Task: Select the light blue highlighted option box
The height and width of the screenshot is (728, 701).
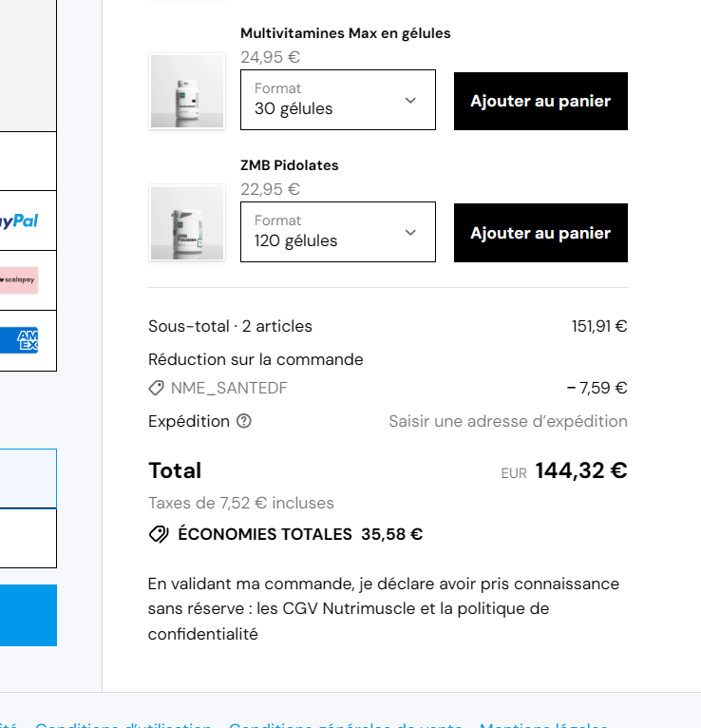Action: click(x=28, y=478)
